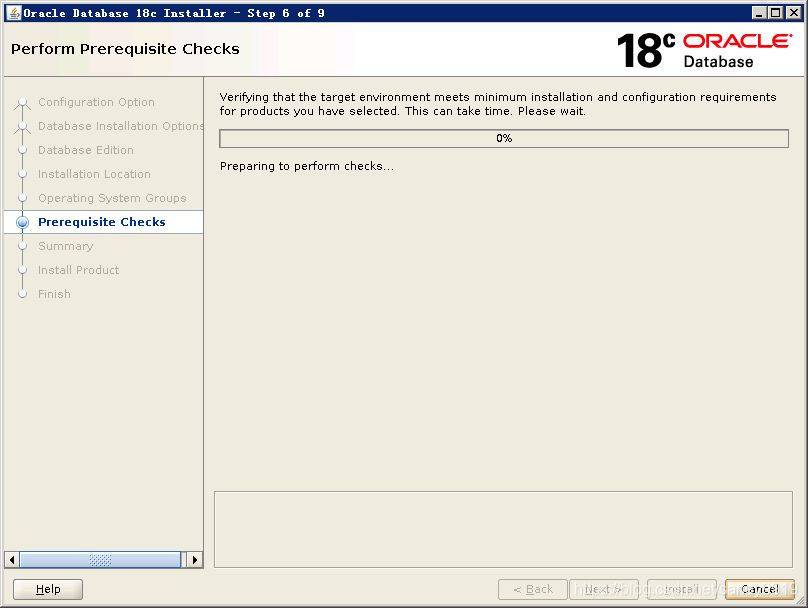Maximize the installer window
The image size is (808, 608).
click(776, 13)
